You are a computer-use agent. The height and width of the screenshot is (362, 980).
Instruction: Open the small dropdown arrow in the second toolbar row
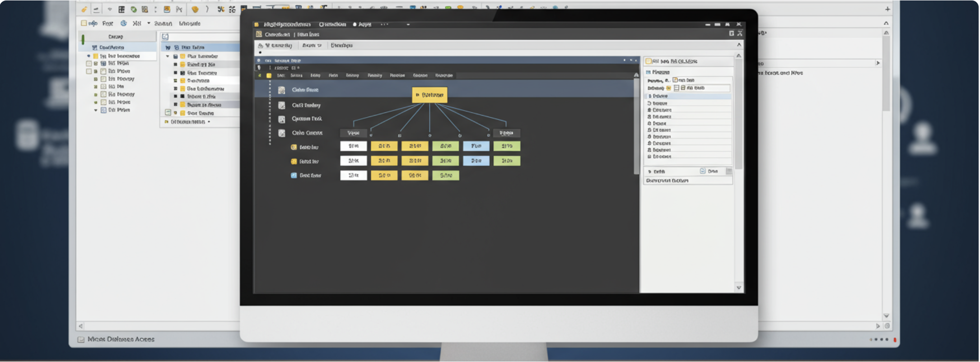[149, 23]
